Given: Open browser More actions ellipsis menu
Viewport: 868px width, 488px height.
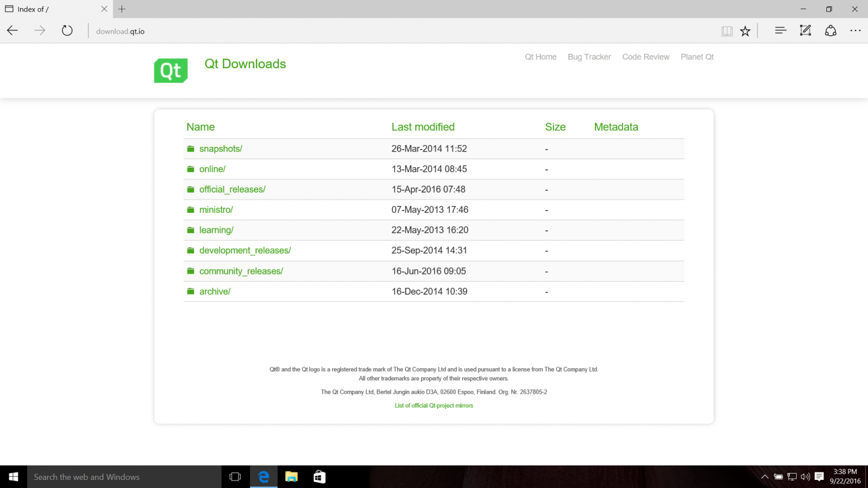Looking at the screenshot, I should 855,31.
